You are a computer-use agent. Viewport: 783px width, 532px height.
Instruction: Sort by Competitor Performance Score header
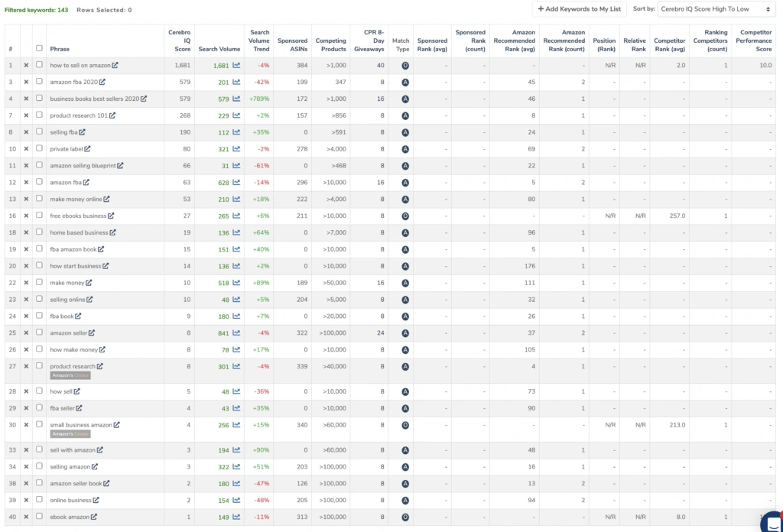(753, 41)
